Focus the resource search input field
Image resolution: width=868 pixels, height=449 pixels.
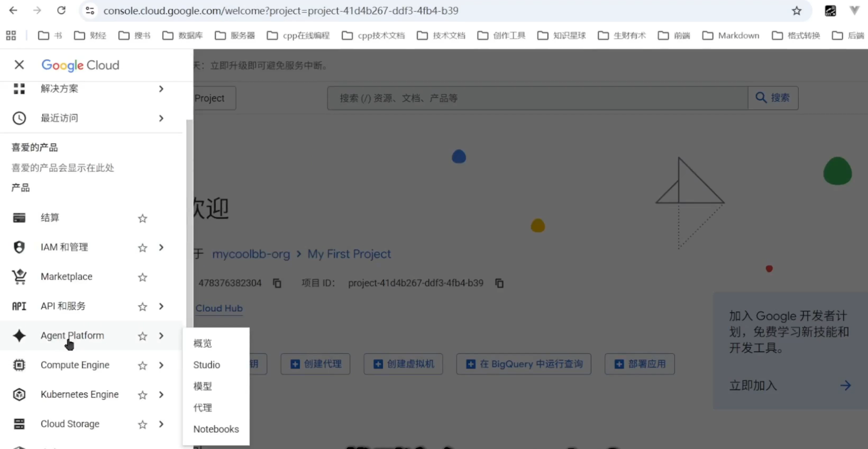click(x=537, y=98)
